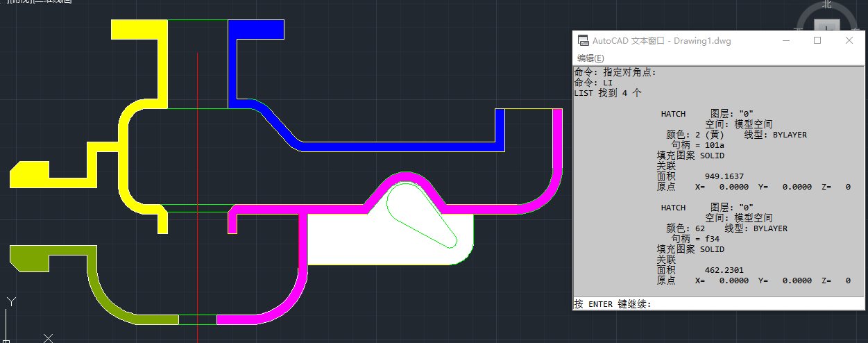868x343 pixels.
Task: Click the ViewCube top face
Action: click(826, 26)
